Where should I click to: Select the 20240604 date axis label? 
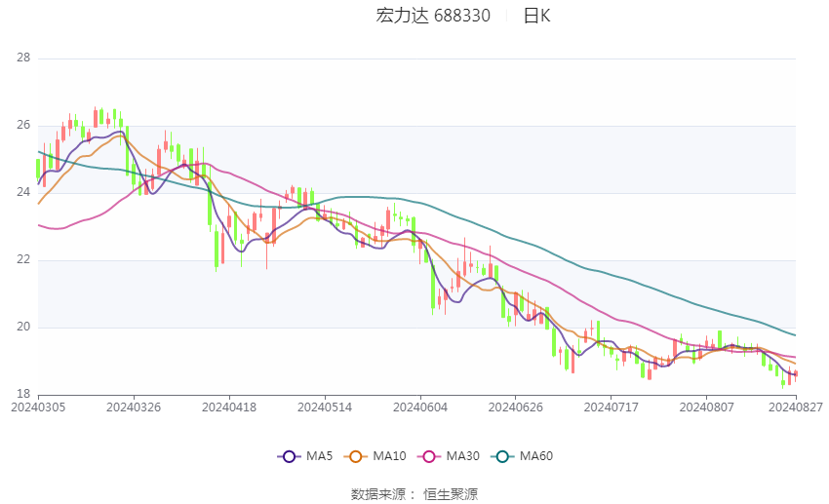coord(420,407)
